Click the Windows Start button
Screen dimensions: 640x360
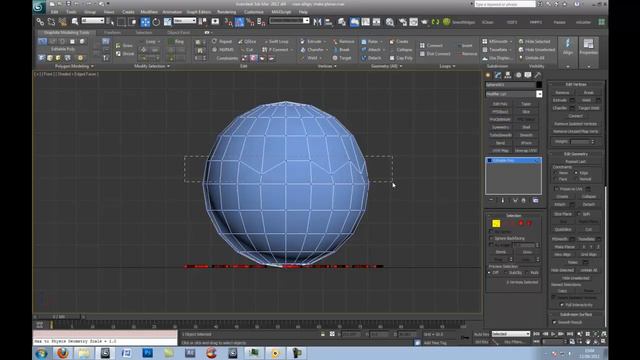tap(41, 353)
